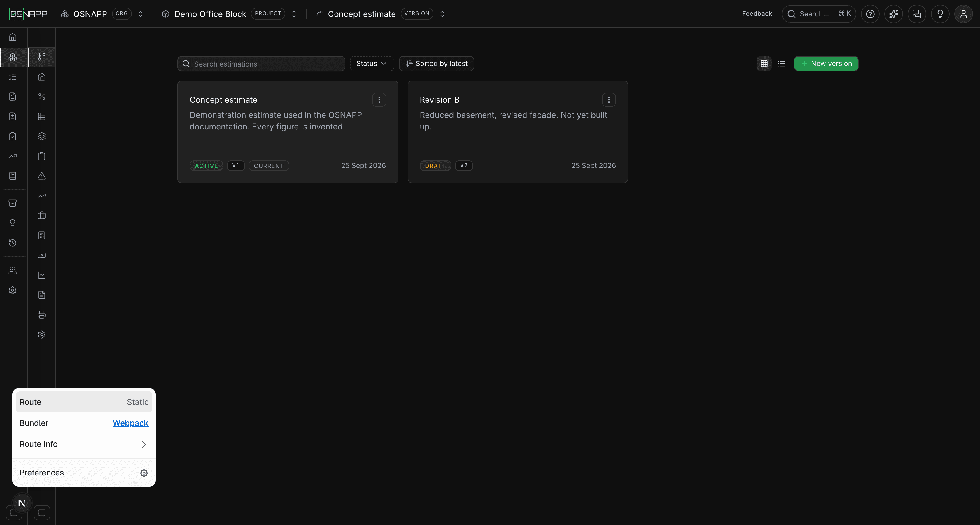
Task: Open the calculator icon in the sidebar
Action: (x=42, y=235)
